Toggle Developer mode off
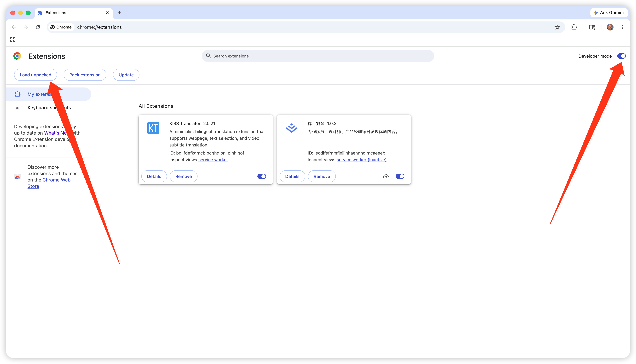This screenshot has width=636, height=364. [621, 56]
